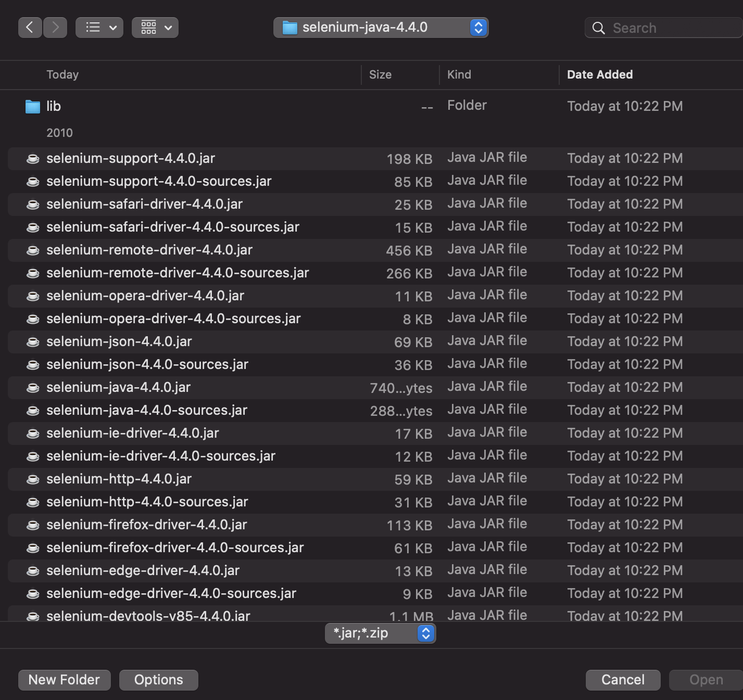The height and width of the screenshot is (700, 743).
Task: Click the jar icon of selenium-http-4.4.0.jar
Action: 33,479
